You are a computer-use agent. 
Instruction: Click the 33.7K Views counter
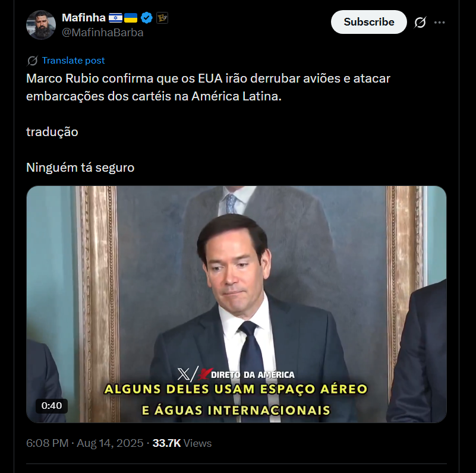click(182, 443)
